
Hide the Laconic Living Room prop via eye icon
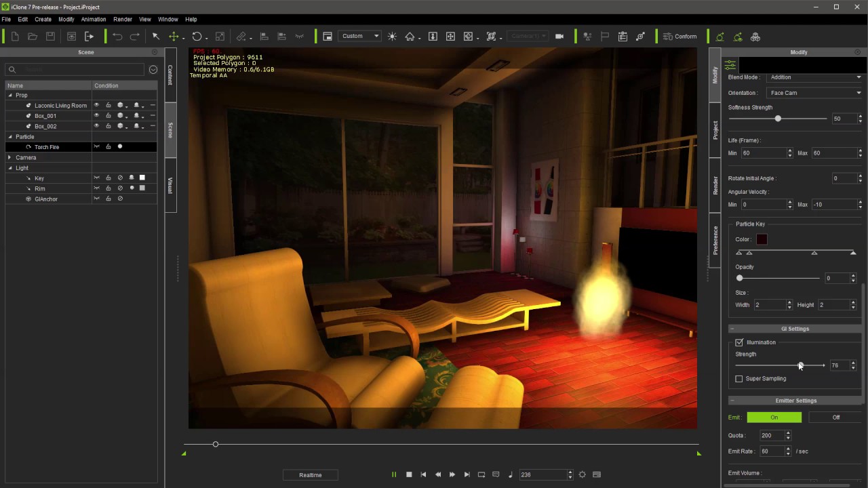(96, 106)
